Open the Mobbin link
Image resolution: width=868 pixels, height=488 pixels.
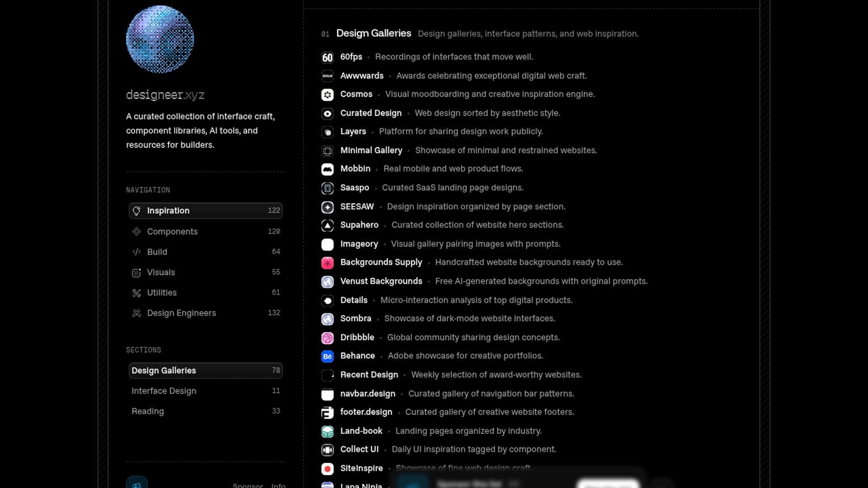(x=355, y=169)
